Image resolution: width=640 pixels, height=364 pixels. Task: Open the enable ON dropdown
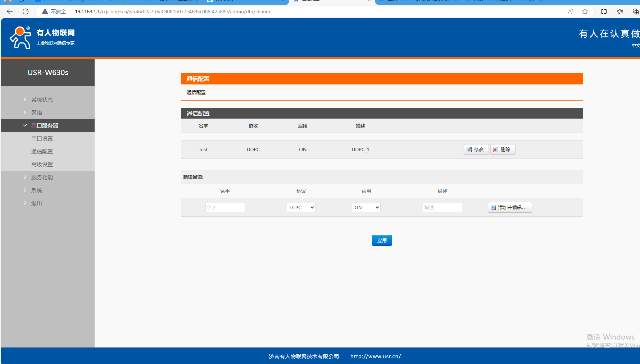(366, 207)
